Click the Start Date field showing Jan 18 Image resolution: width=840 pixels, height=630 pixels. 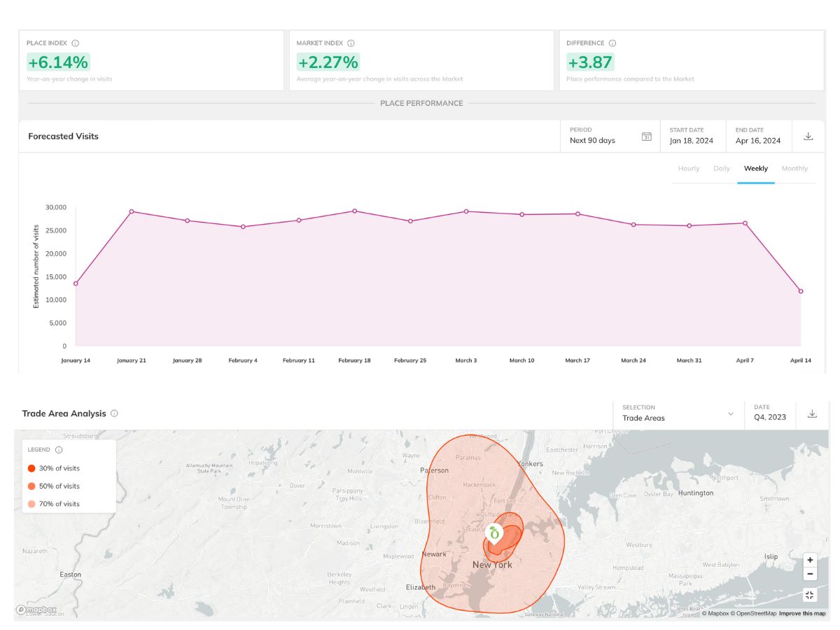pos(692,141)
